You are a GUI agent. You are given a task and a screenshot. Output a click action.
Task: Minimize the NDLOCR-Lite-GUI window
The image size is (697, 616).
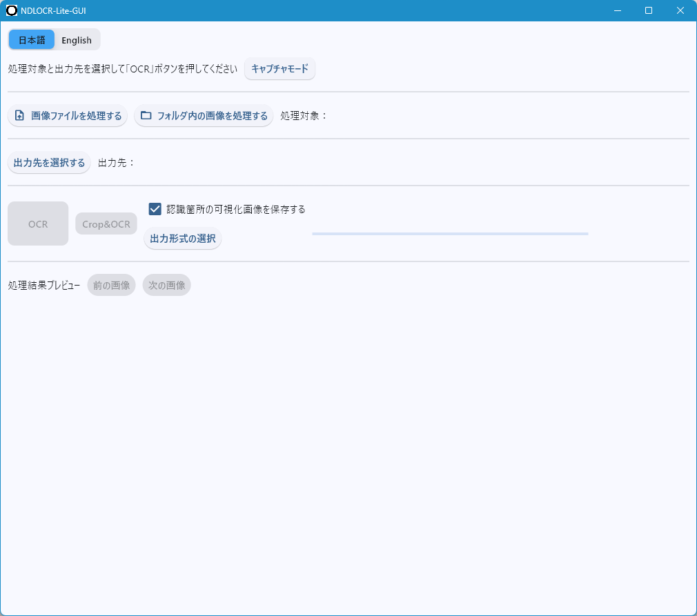pos(617,10)
